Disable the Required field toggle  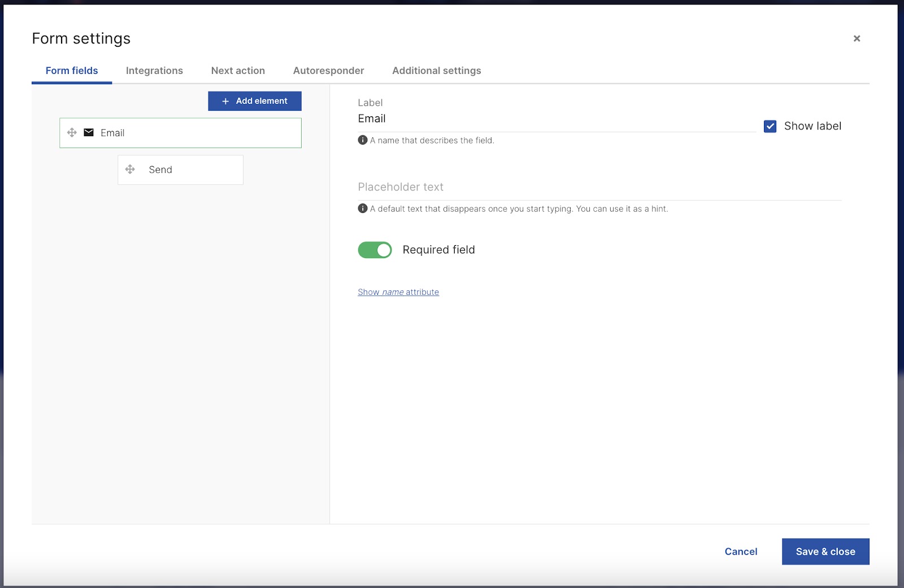[375, 249]
